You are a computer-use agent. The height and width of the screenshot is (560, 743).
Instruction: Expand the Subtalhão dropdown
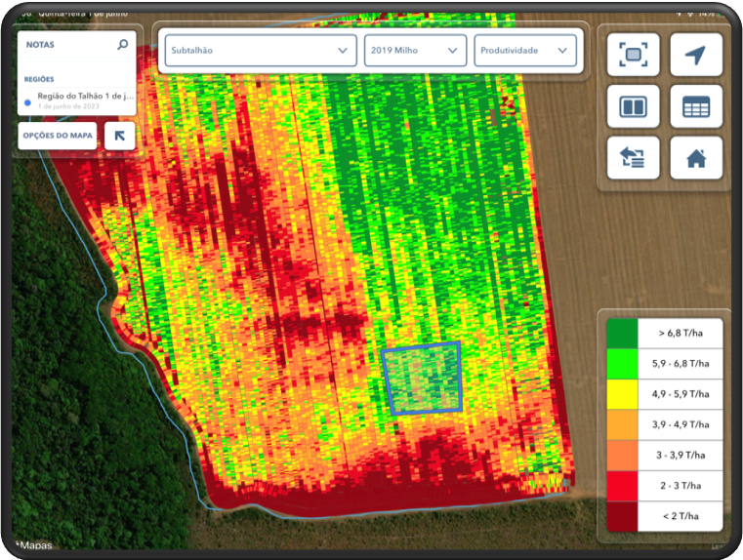tap(259, 51)
